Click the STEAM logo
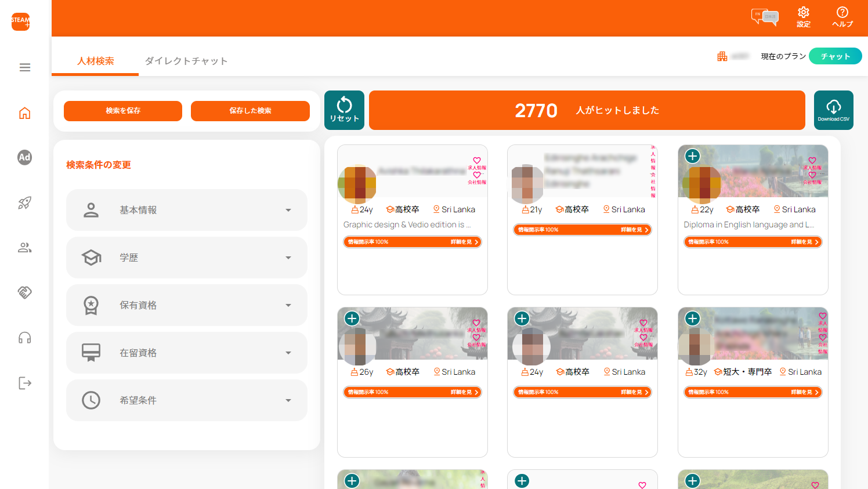 coord(20,21)
